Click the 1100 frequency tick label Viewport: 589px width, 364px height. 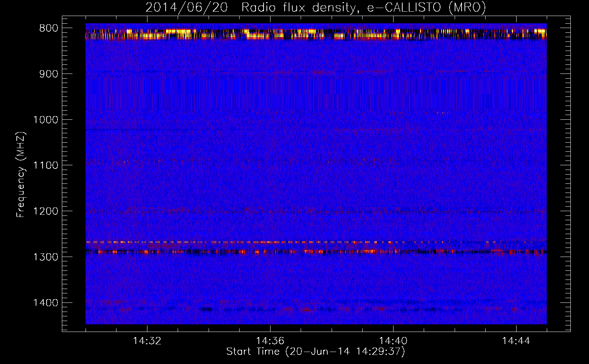tap(46, 166)
